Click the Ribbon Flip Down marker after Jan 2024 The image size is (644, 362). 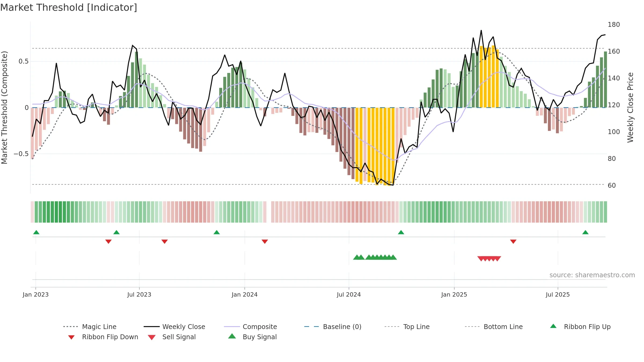[265, 242]
